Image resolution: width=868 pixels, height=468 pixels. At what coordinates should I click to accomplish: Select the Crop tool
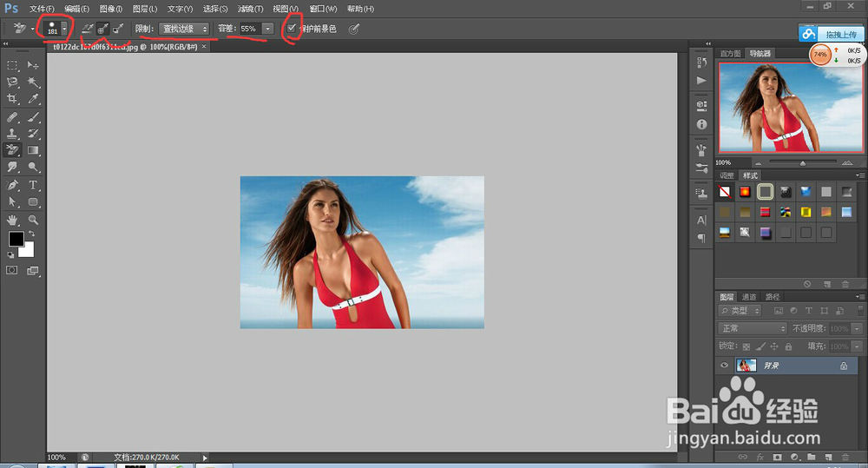coord(12,99)
